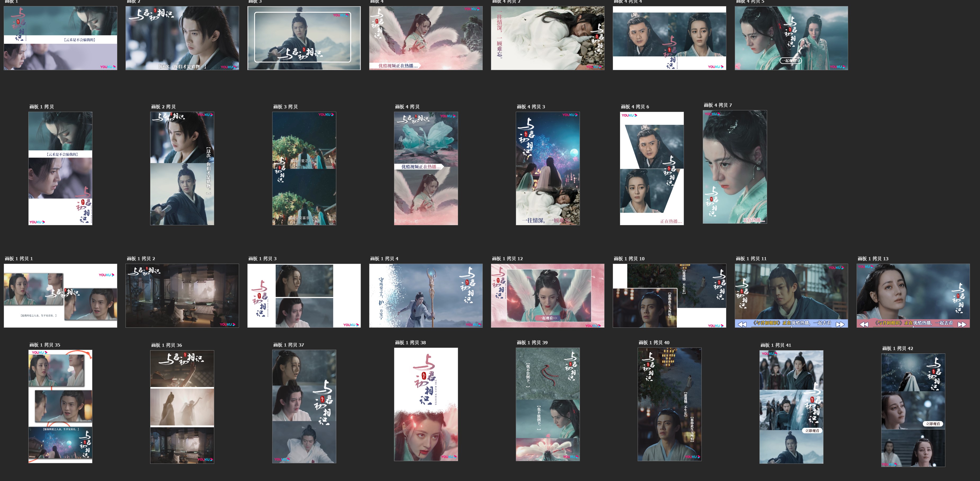
Task: Select the artboard label 画板 1 拷贝 38
Action: 410,343
